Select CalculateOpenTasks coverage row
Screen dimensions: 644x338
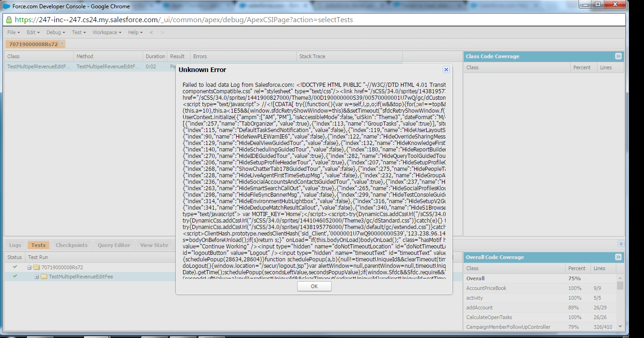540,317
